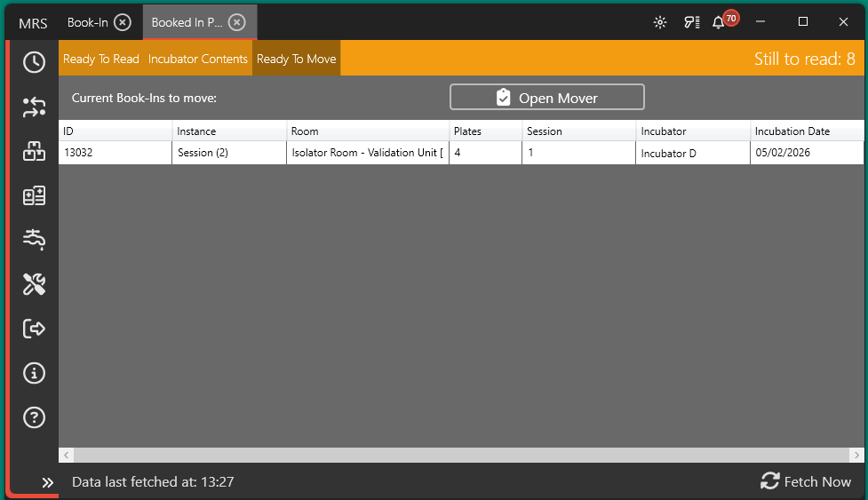Open the notifications bell with badge 70
This screenshot has height=500, width=868.
click(719, 22)
